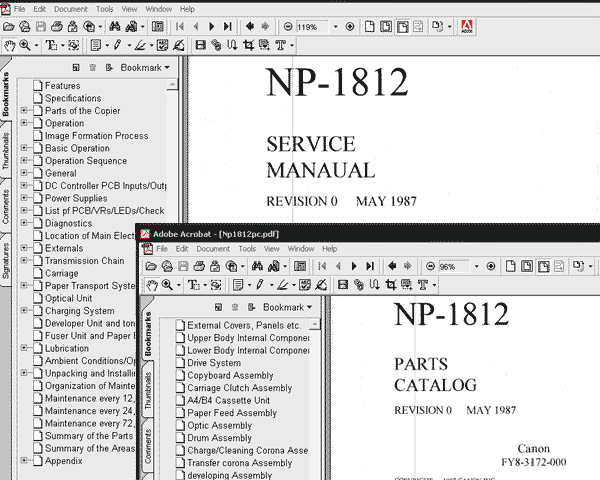Open Document menu in back window
Viewport: 600px width, 480px height.
point(70,9)
